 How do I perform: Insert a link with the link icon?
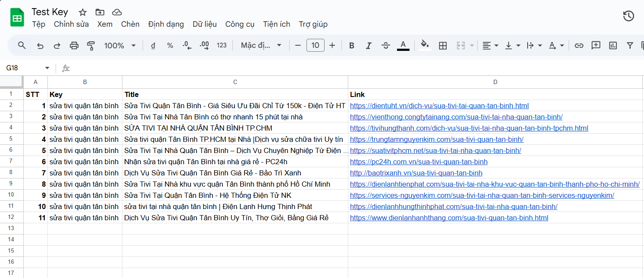coord(579,45)
